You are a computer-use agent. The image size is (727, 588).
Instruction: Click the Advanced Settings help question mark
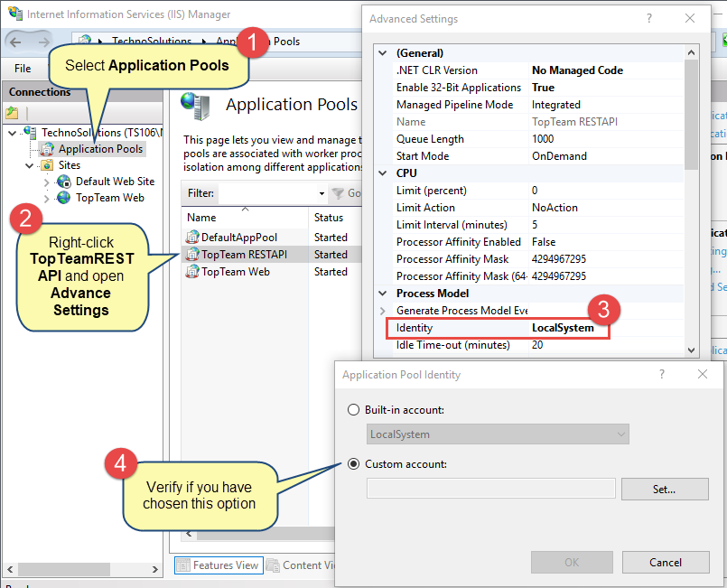click(x=649, y=18)
